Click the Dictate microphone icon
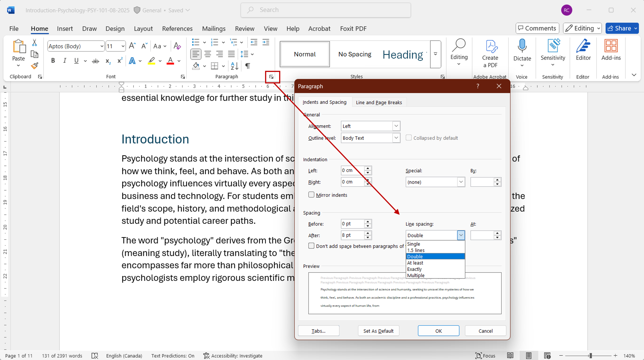This screenshot has height=360, width=644. point(522,46)
